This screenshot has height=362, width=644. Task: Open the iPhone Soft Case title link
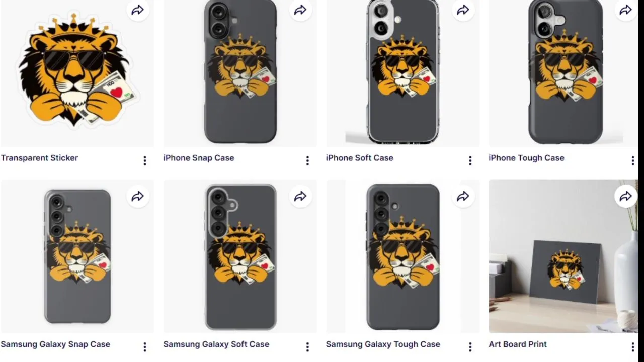359,158
